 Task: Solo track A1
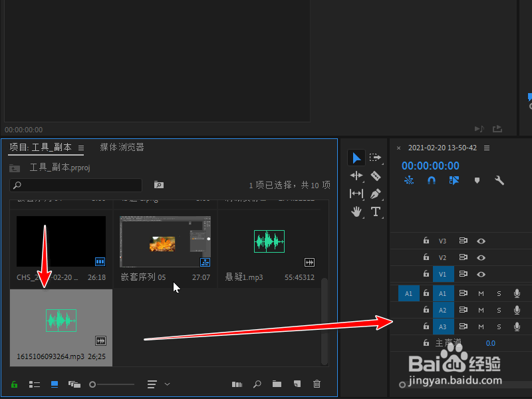[499, 293]
